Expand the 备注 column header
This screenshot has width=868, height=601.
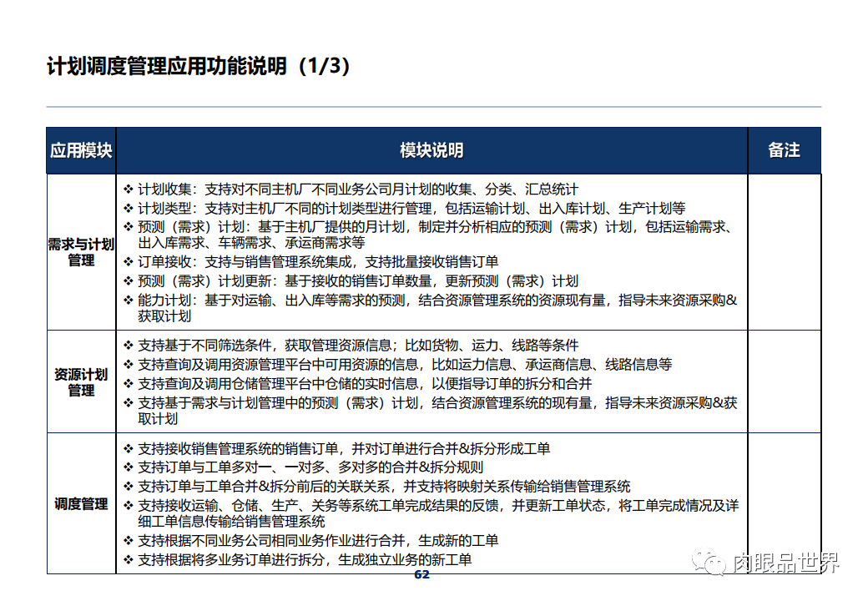785,151
